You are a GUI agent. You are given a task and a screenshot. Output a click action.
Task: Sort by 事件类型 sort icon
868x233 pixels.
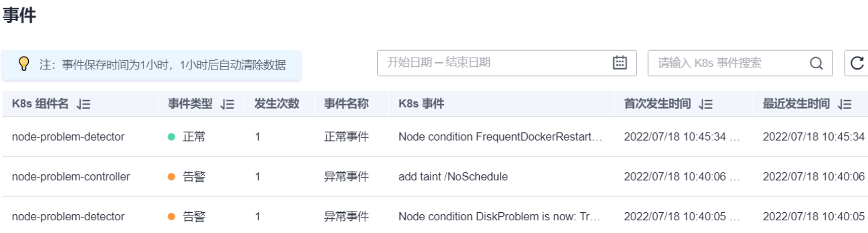tap(227, 104)
